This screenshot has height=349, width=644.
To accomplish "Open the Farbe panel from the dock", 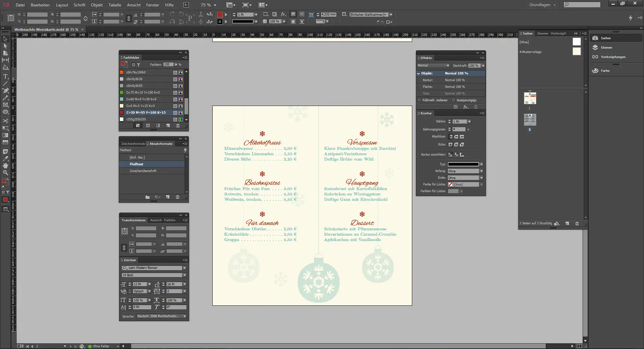I will 605,71.
